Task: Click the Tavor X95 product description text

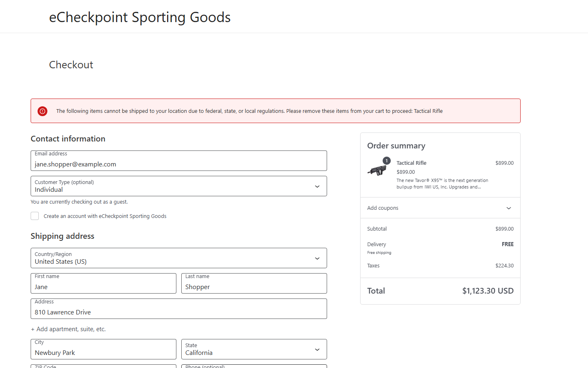Action: click(442, 184)
